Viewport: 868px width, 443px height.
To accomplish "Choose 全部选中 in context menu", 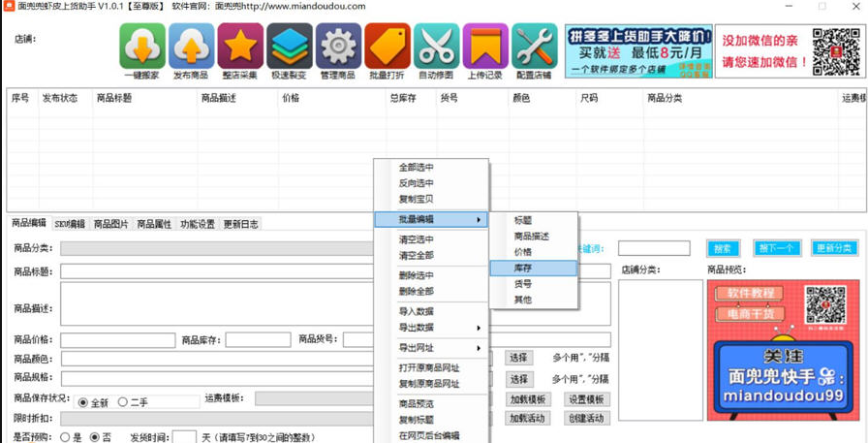I will coord(431,168).
